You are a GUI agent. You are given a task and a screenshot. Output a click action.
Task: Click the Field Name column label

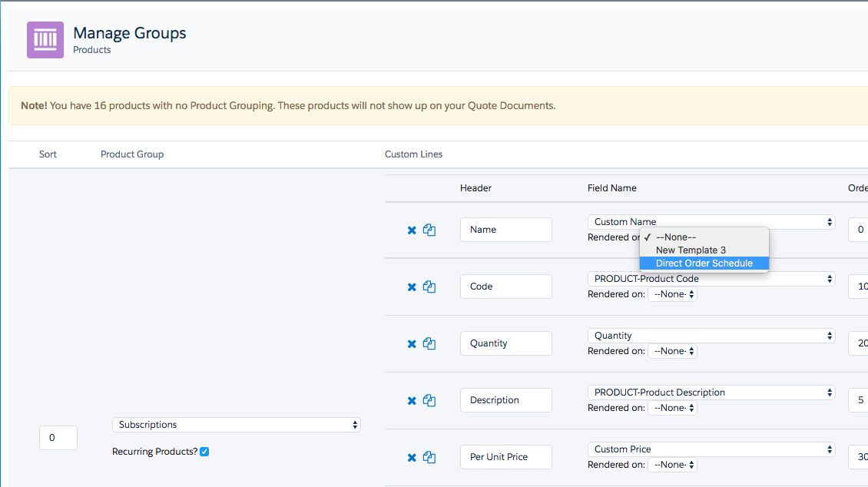tap(611, 188)
